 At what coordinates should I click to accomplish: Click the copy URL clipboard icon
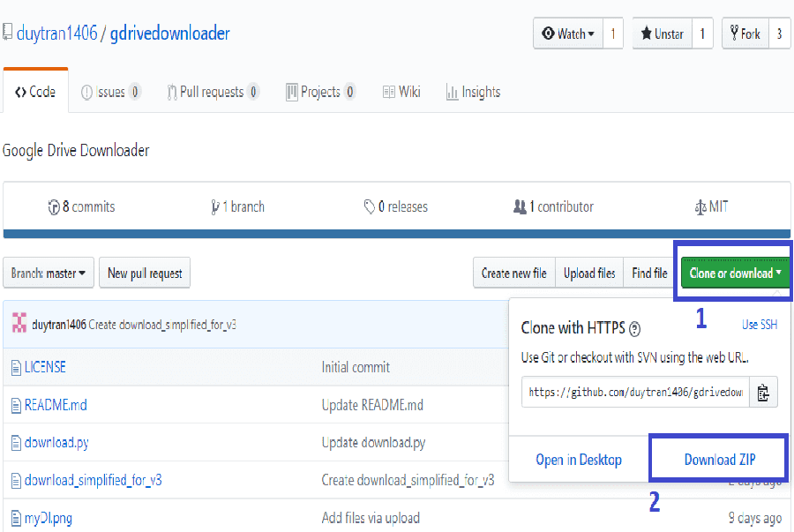click(x=763, y=392)
